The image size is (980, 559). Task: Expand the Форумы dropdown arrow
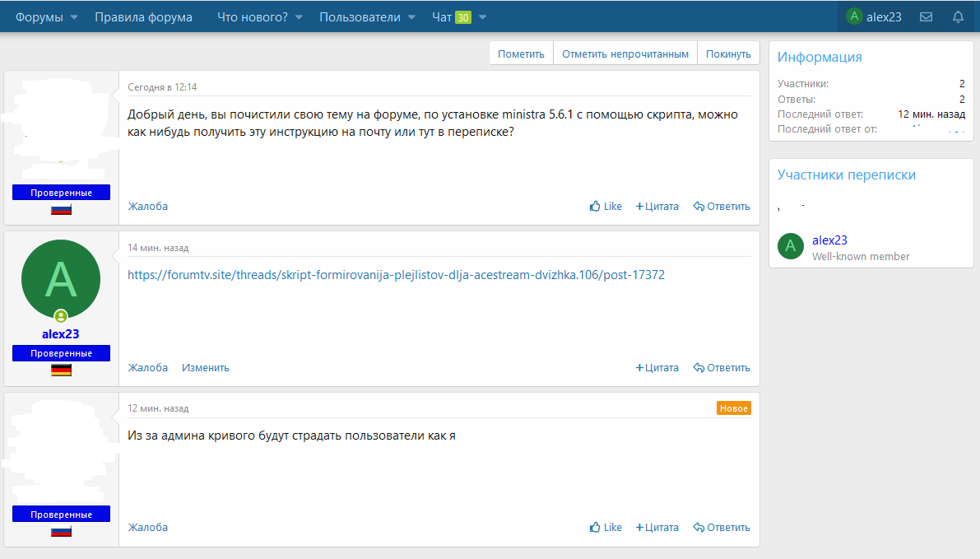[x=74, y=17]
